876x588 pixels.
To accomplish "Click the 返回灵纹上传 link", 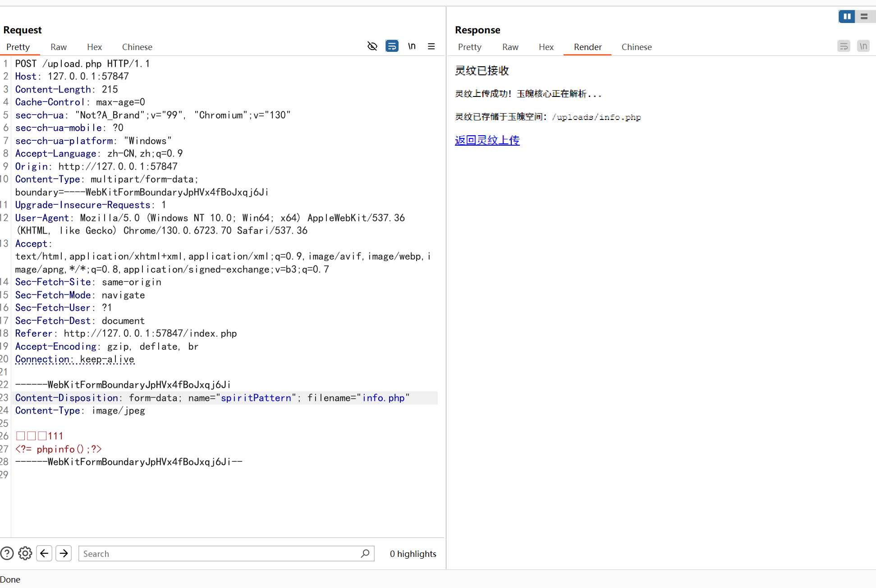I will coord(487,140).
